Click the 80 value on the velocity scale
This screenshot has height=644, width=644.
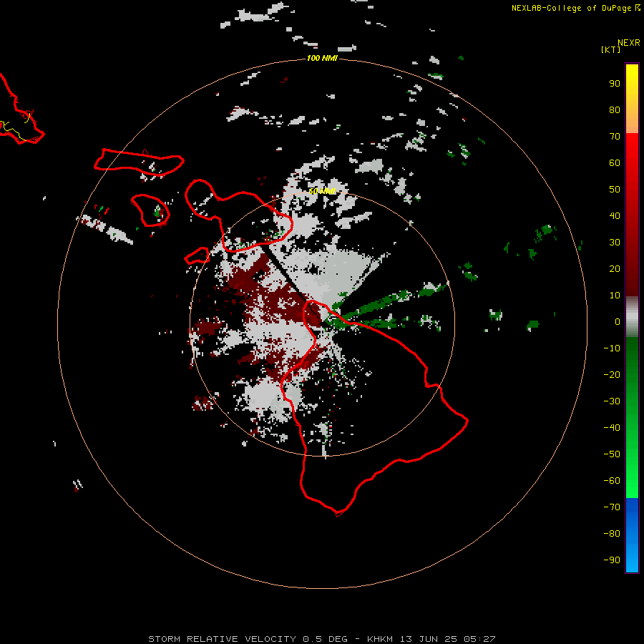615,110
